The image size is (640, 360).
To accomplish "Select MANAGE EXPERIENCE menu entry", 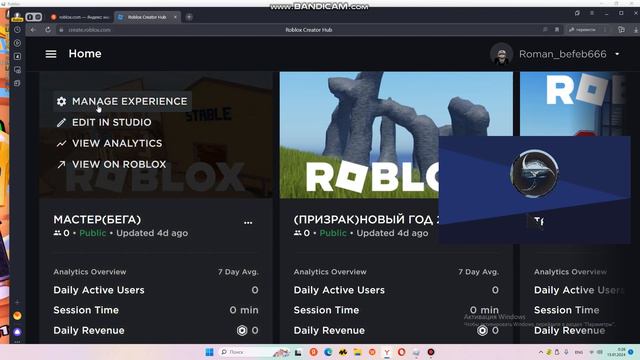I will click(x=122, y=101).
